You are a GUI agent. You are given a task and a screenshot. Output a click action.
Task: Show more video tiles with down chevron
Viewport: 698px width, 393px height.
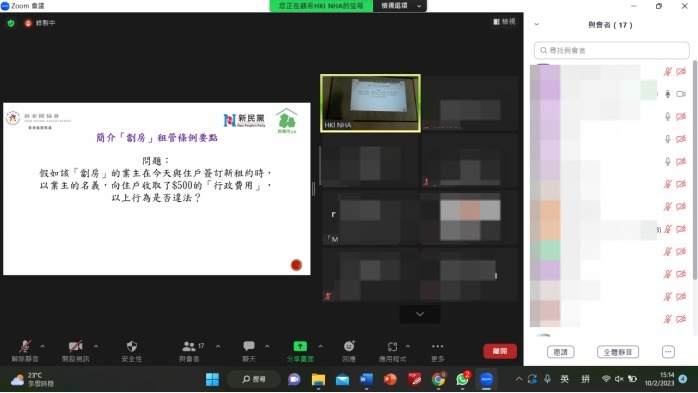tap(420, 314)
